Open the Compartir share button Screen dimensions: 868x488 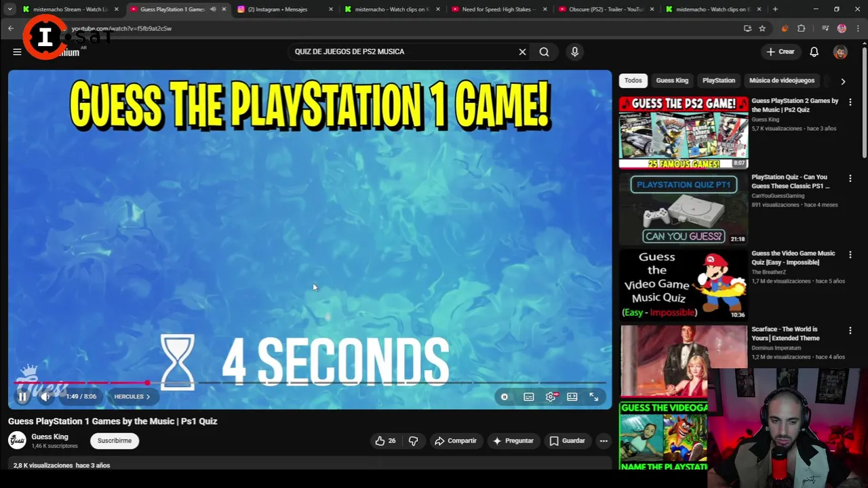[x=456, y=441]
